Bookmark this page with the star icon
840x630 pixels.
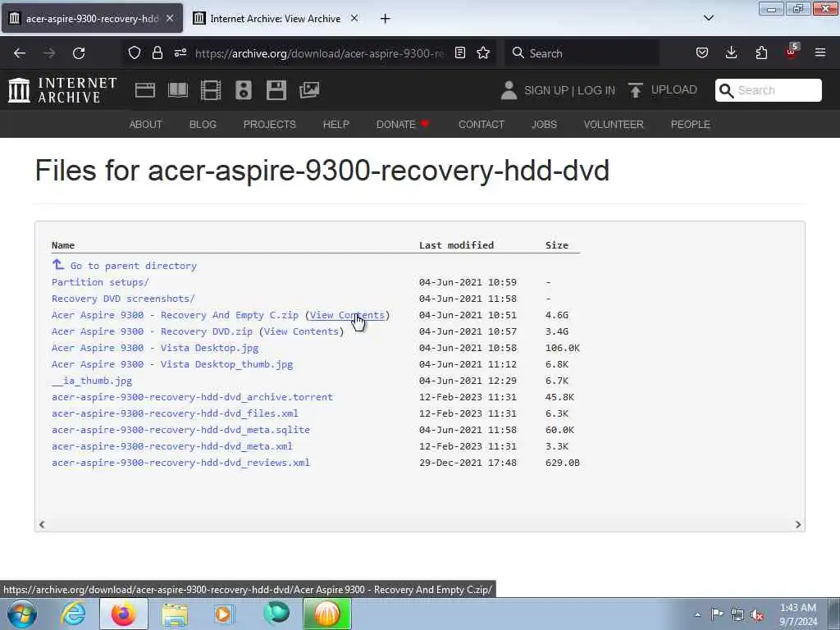click(483, 52)
